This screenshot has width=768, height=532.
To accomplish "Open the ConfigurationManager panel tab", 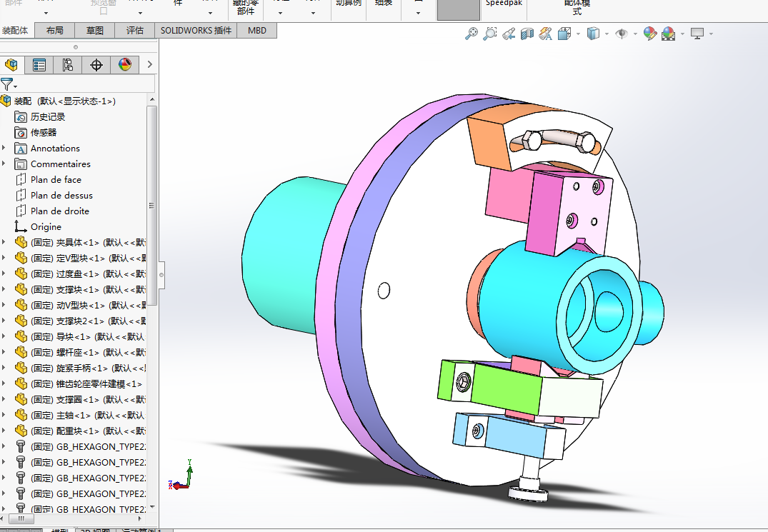I will [x=68, y=65].
